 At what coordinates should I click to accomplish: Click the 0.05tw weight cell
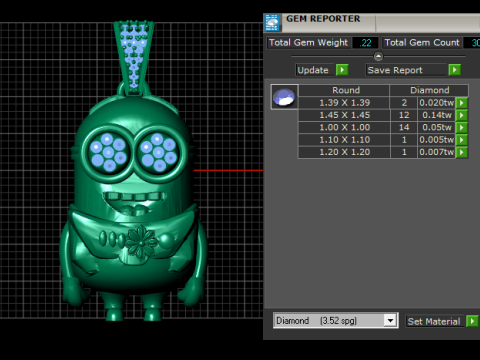coord(437,127)
